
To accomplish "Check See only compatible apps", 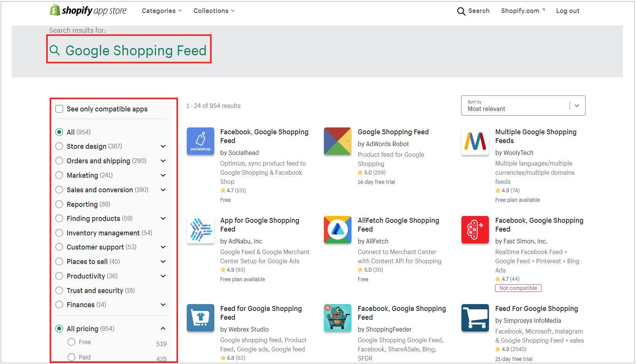I will pos(59,109).
